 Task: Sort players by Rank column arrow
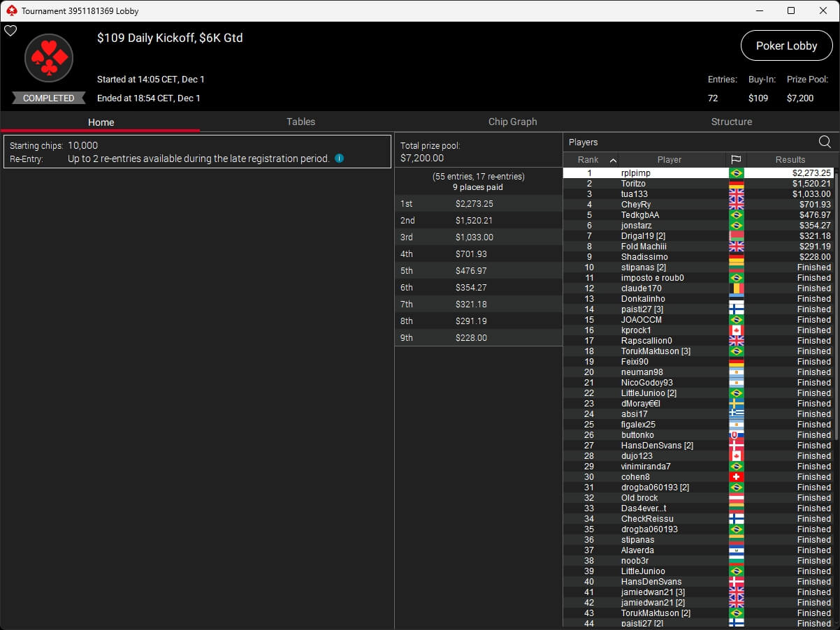pos(613,160)
